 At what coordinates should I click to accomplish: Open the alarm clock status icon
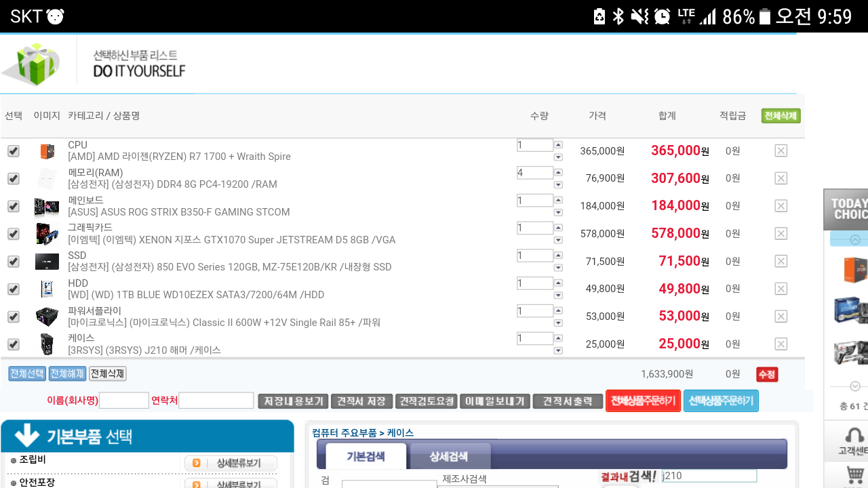tap(663, 16)
